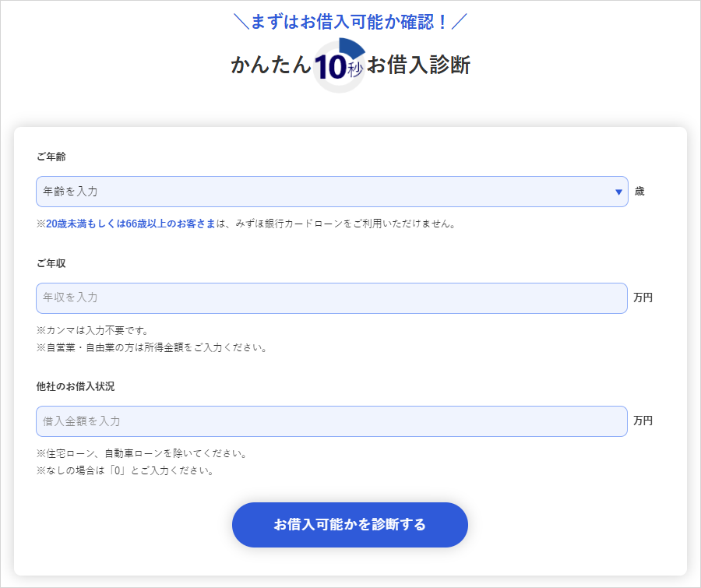701x588 pixels.
Task: Focus the 年収を入力 annual income field
Action: coord(331,298)
